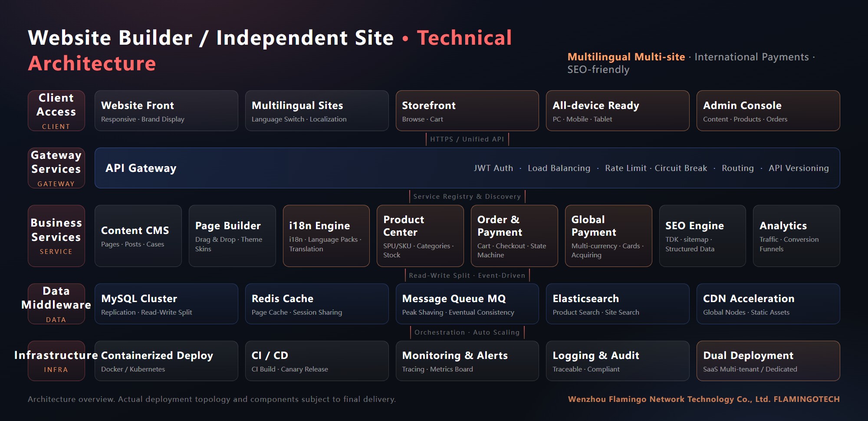Click the Business Services layer label

coord(56,236)
